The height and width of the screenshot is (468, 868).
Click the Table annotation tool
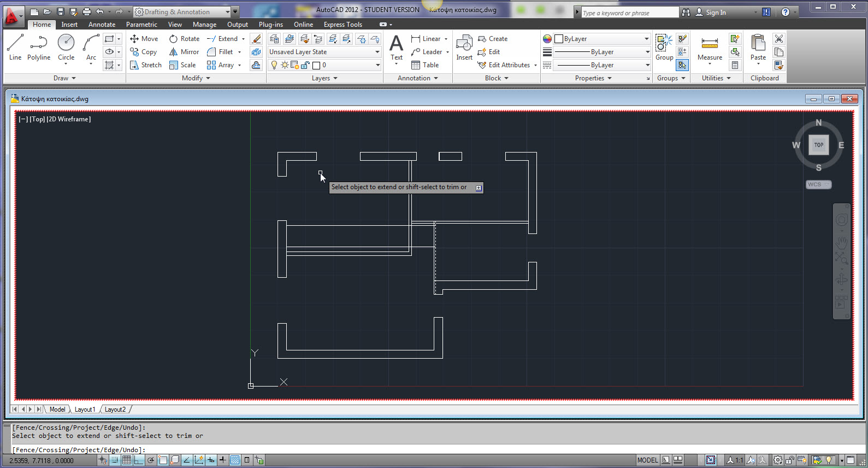tap(425, 65)
